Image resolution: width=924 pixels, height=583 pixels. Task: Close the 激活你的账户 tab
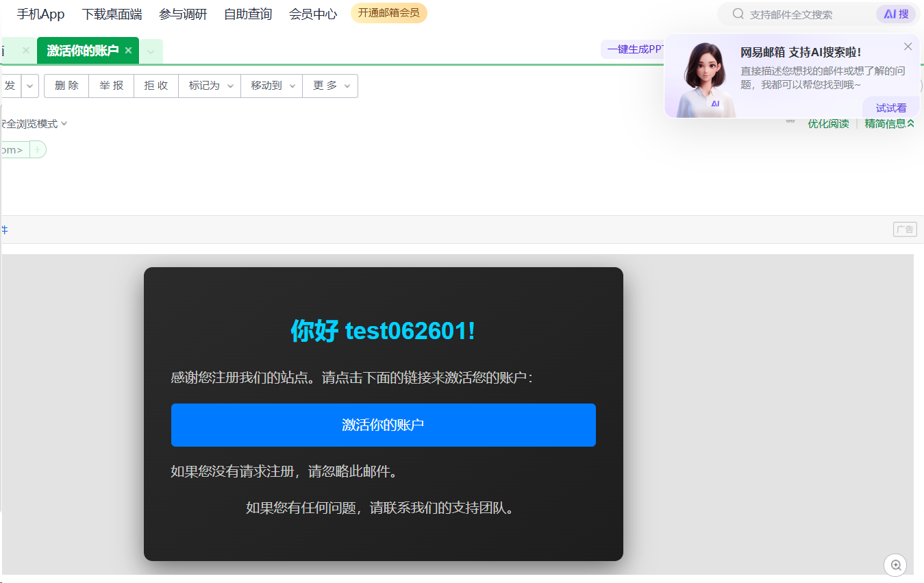[128, 51]
